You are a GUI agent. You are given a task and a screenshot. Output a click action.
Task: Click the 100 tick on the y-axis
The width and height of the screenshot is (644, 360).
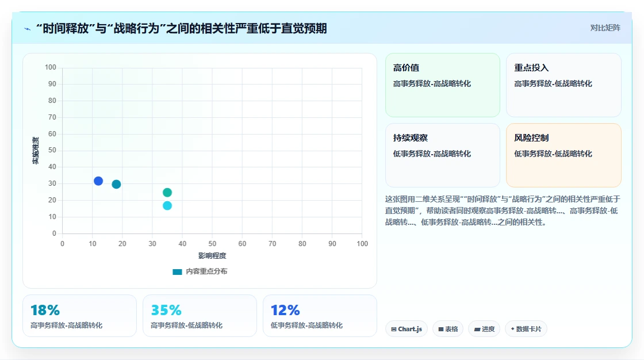[51, 67]
